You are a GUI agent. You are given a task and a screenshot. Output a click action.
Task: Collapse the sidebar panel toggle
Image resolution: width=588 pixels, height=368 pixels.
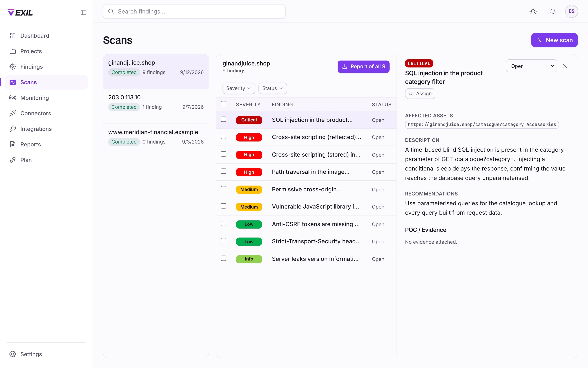(83, 12)
